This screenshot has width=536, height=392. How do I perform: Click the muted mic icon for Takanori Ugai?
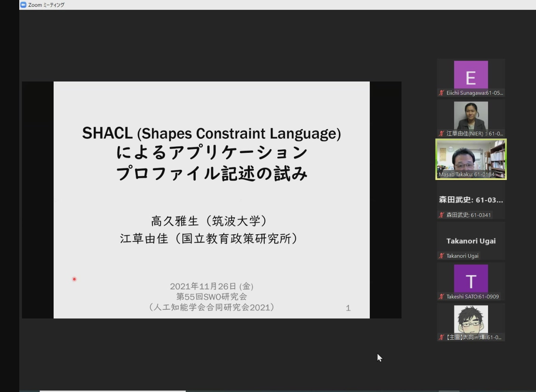pos(441,256)
